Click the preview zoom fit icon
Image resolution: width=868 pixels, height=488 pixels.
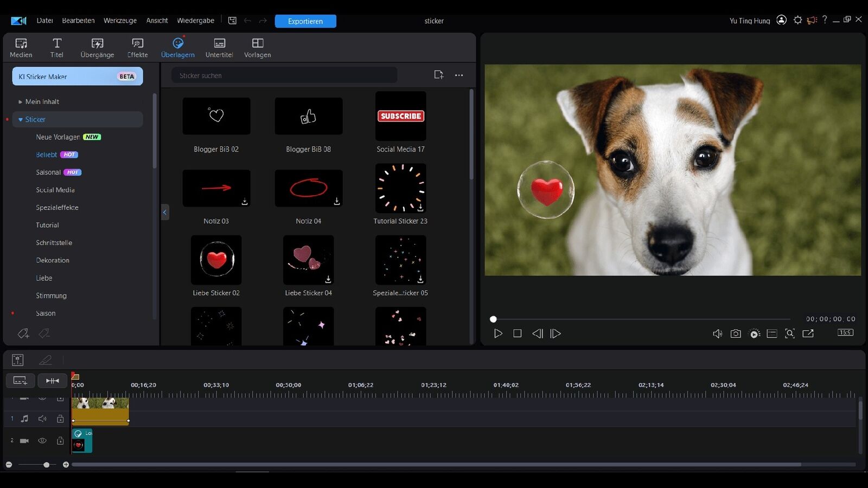coord(790,333)
